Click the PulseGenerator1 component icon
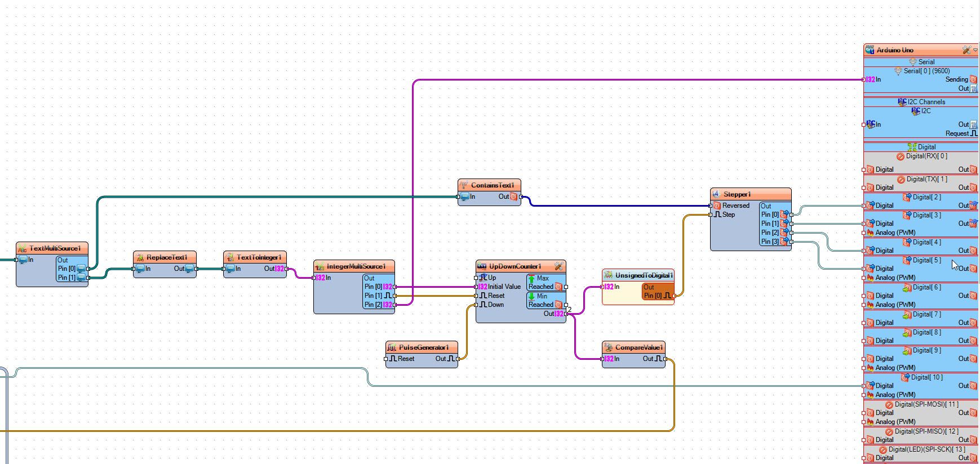The width and height of the screenshot is (980, 464). 392,347
